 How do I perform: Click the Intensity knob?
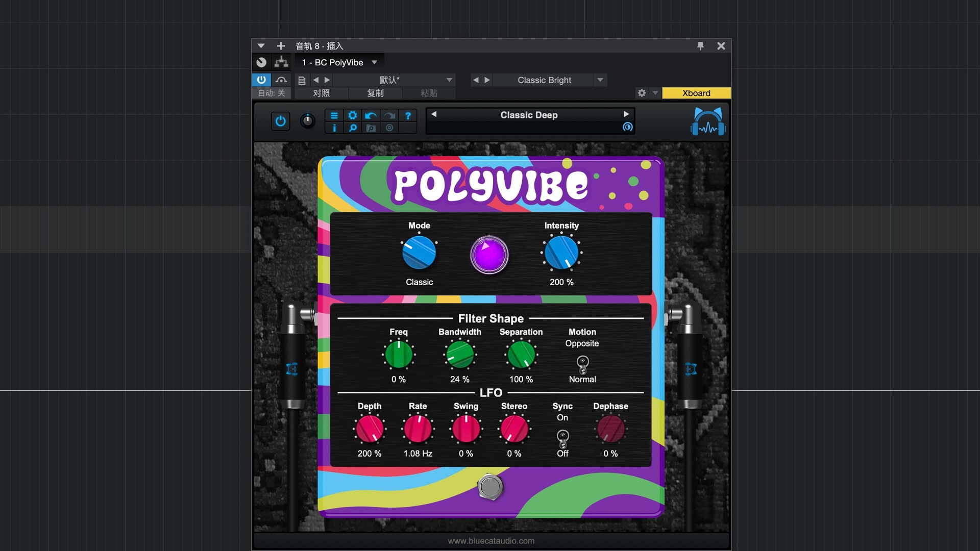pos(561,253)
